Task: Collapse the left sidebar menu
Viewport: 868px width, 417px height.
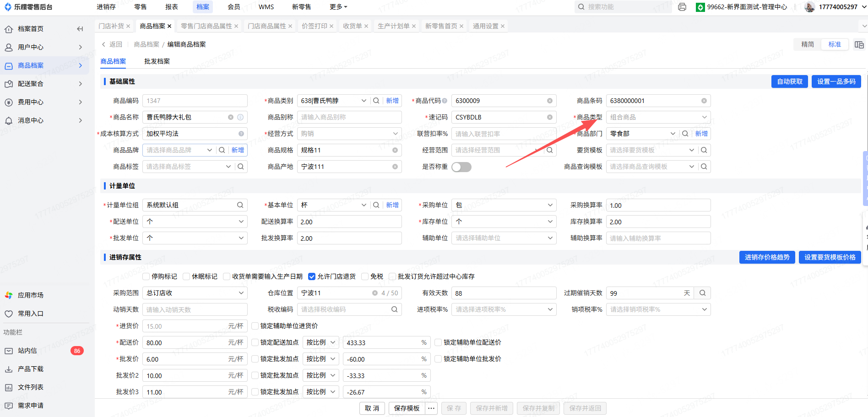Action: click(x=80, y=29)
